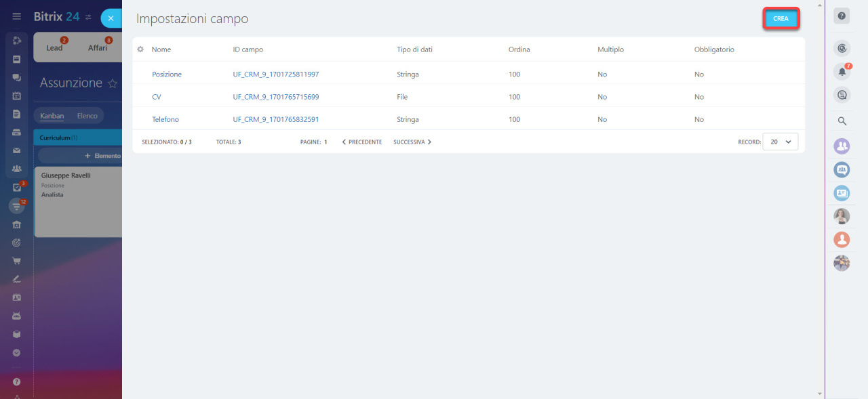868x399 pixels.
Task: Click the gear icon above the field list
Action: coord(140,49)
